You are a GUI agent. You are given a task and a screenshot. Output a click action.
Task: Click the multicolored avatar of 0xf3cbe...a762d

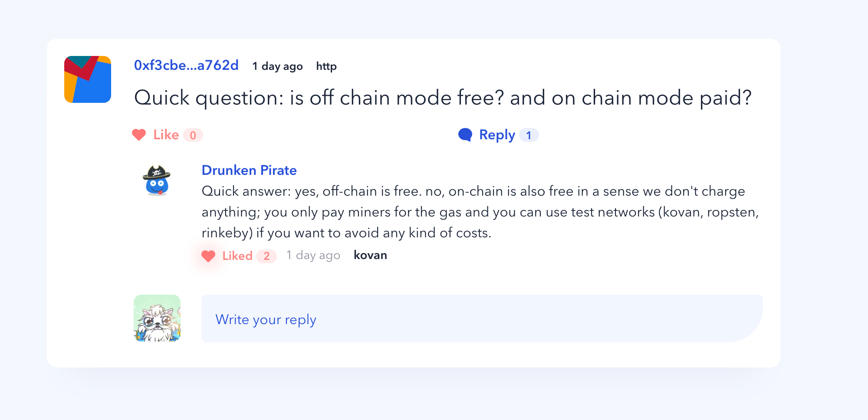88,79
